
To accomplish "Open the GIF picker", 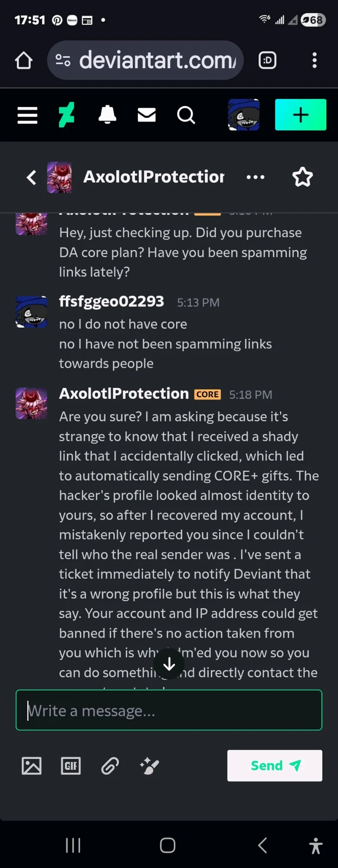I will coord(71,765).
